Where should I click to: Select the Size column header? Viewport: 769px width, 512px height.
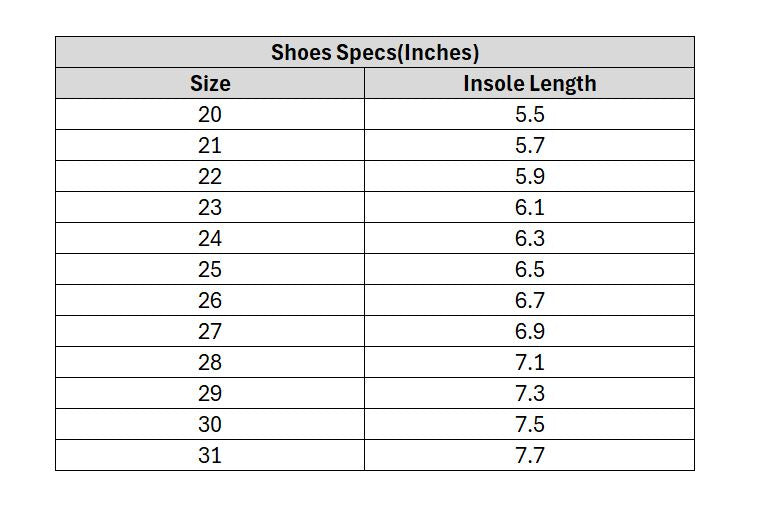point(210,83)
